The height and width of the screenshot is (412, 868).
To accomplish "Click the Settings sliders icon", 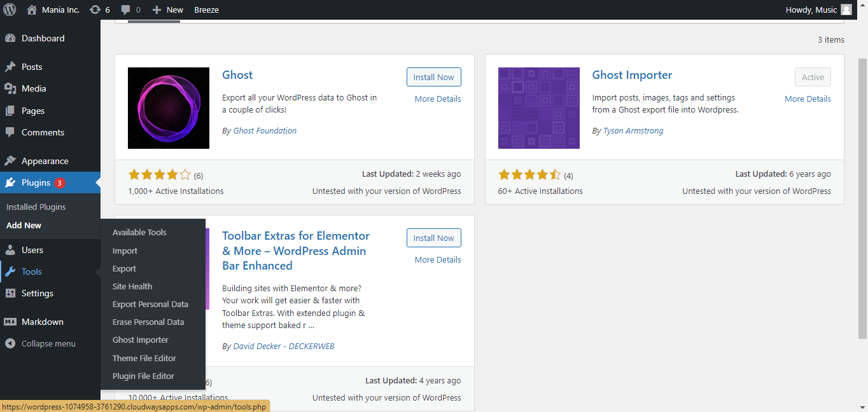I will pyautogui.click(x=10, y=293).
